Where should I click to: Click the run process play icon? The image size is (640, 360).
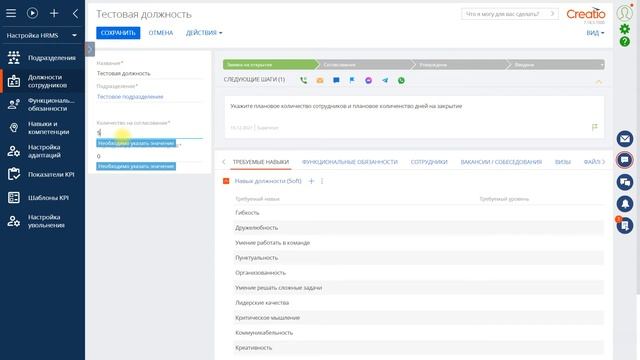point(32,13)
